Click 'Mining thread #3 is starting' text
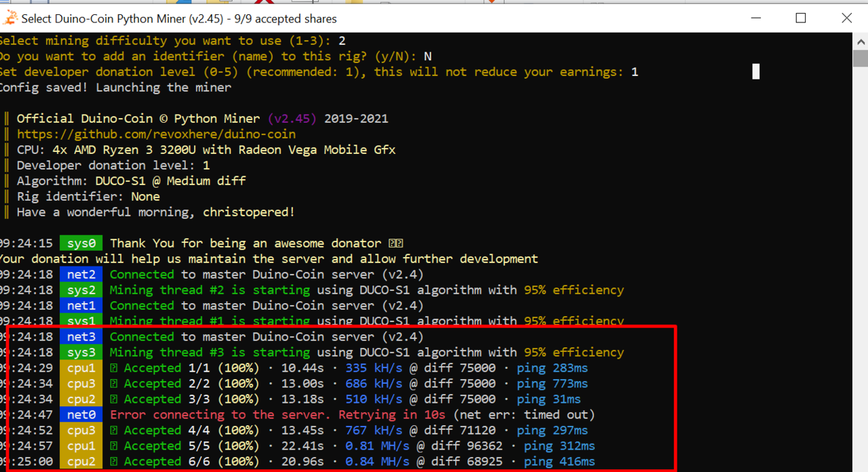The height and width of the screenshot is (472, 868). pos(210,353)
